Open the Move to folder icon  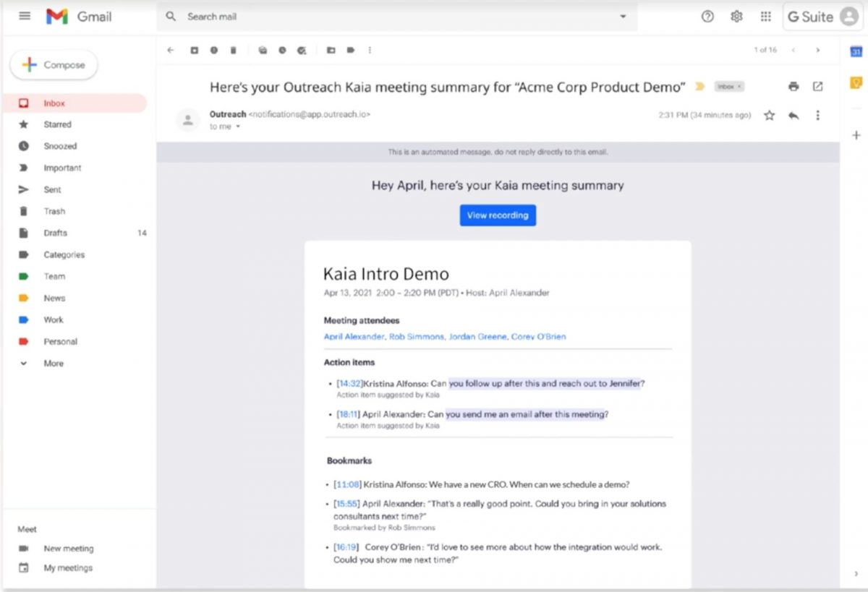(x=331, y=50)
